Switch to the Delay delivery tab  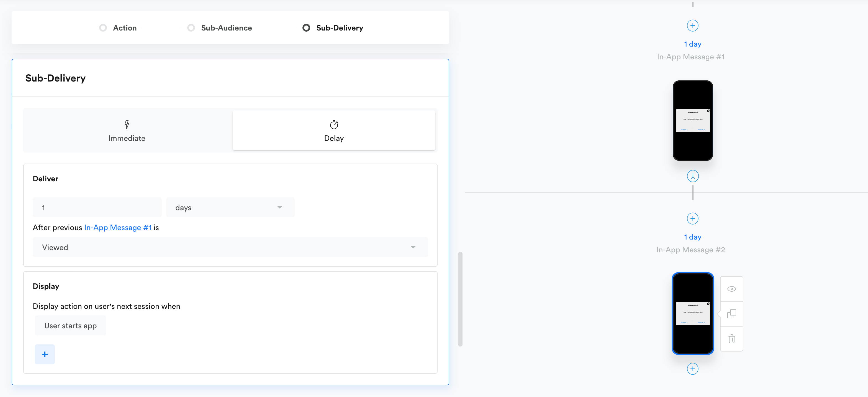tap(333, 131)
